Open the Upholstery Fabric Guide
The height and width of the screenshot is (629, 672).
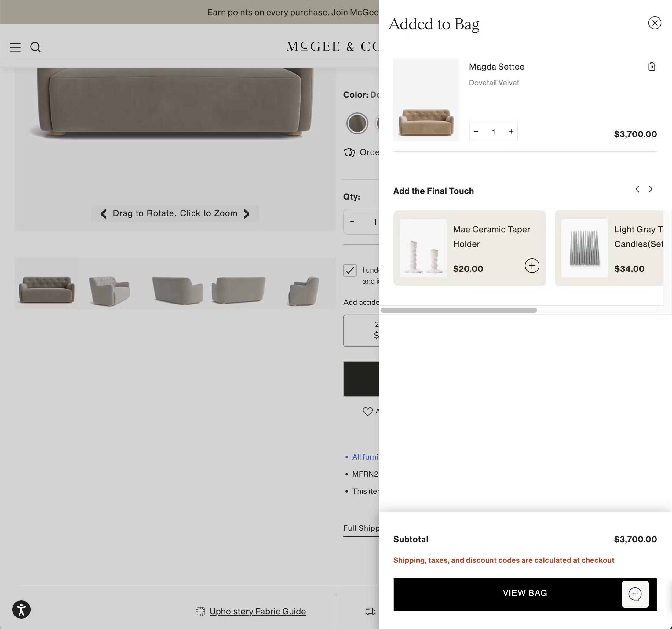(x=257, y=611)
